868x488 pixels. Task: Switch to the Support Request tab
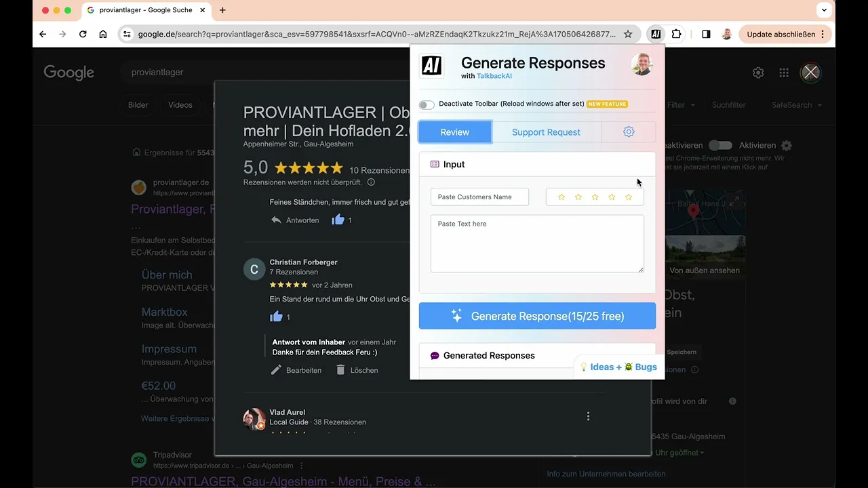tap(546, 132)
